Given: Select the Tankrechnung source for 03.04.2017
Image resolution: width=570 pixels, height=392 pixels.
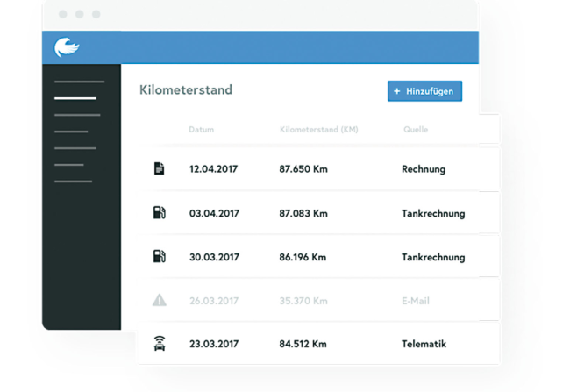Looking at the screenshot, I should (x=432, y=213).
